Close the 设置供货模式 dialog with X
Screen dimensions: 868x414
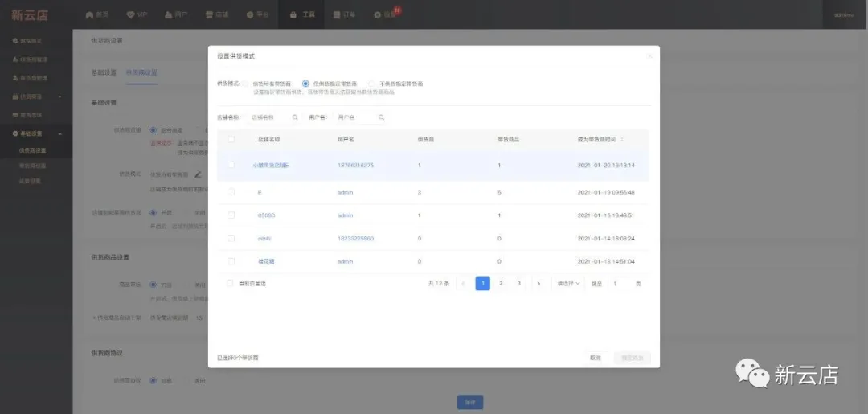click(x=650, y=56)
